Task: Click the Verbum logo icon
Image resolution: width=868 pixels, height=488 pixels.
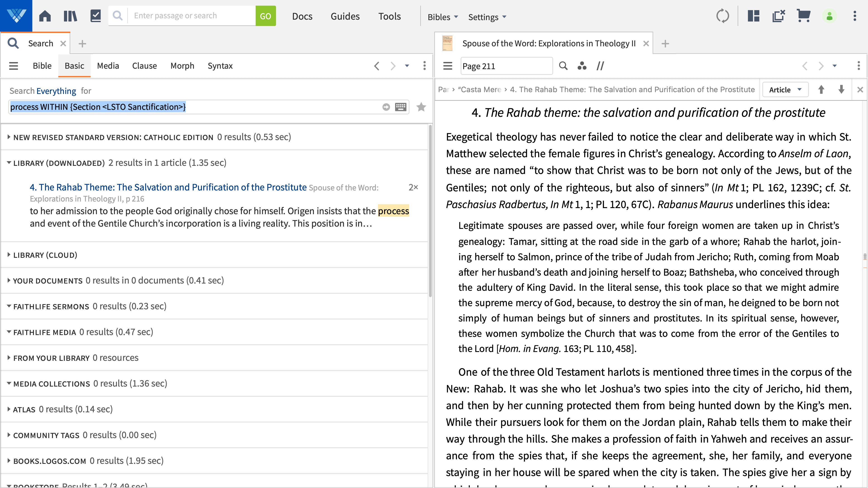Action: tap(16, 16)
